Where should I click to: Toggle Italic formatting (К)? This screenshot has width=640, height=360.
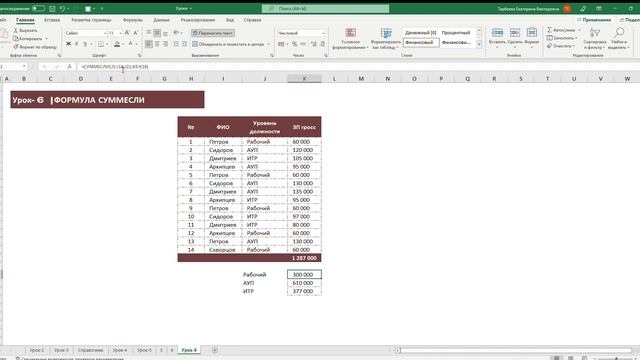76,44
